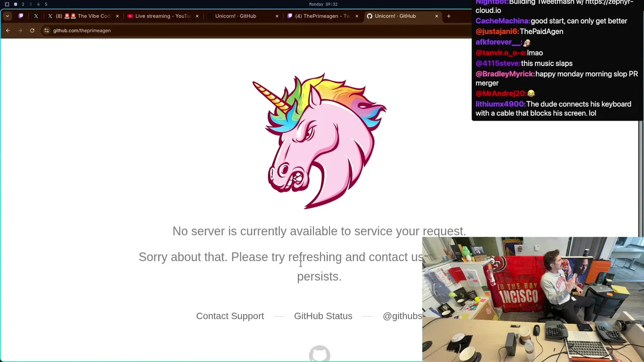Select workspace 5 in the top bar
644x362 pixels.
(x=46, y=4)
